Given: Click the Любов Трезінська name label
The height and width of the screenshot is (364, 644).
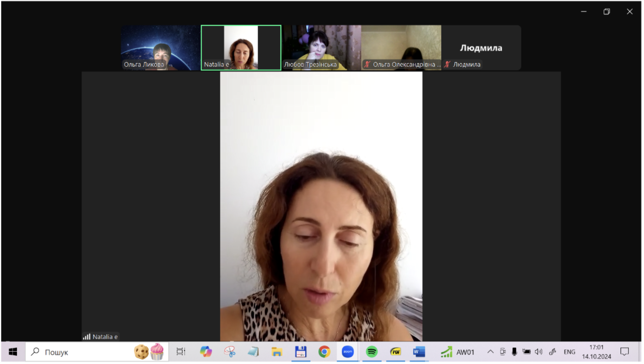Looking at the screenshot, I should 310,64.
